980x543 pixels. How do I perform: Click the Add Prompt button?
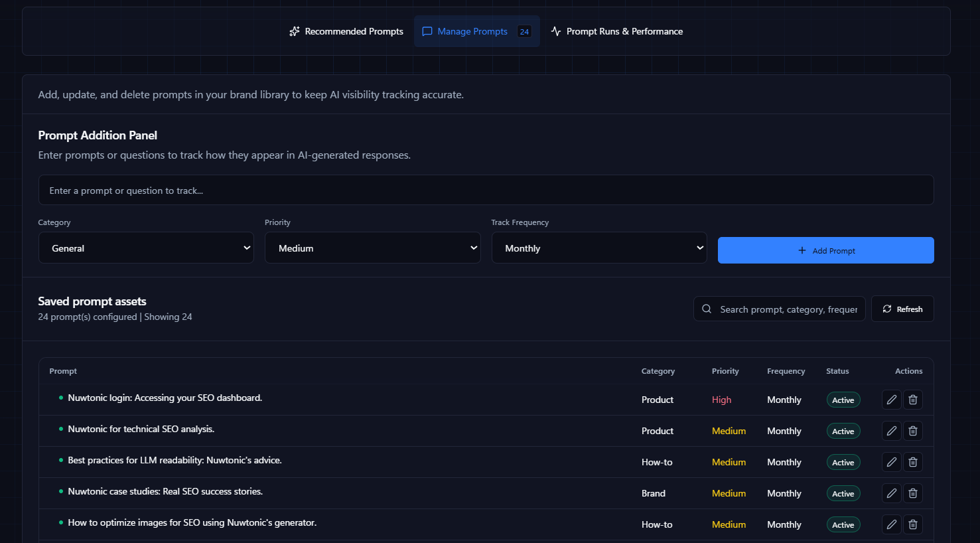[x=826, y=250]
